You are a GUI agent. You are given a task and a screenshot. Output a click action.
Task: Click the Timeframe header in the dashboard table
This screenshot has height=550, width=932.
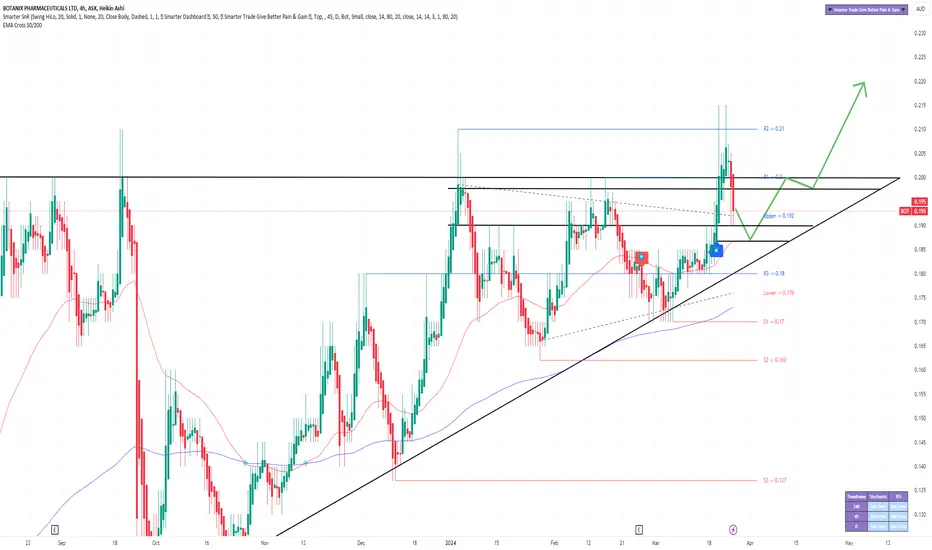[857, 496]
